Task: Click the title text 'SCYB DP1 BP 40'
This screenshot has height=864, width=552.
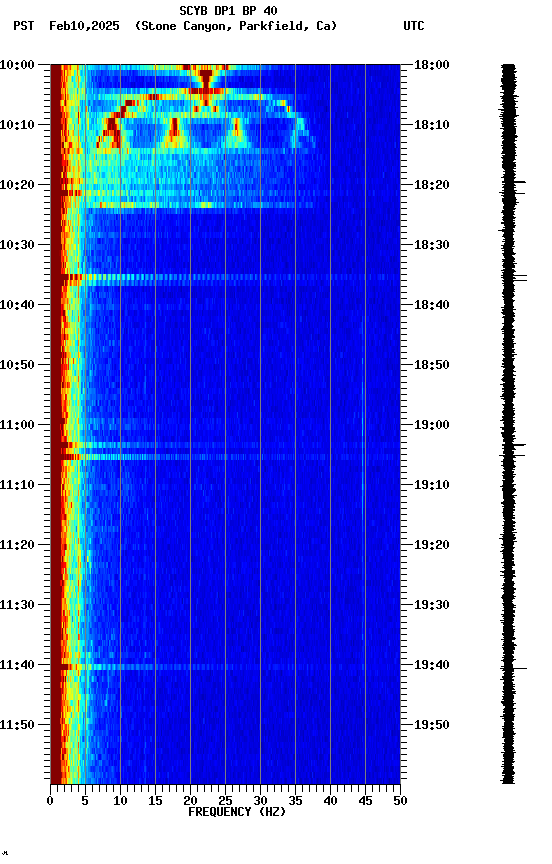Action: click(x=228, y=10)
